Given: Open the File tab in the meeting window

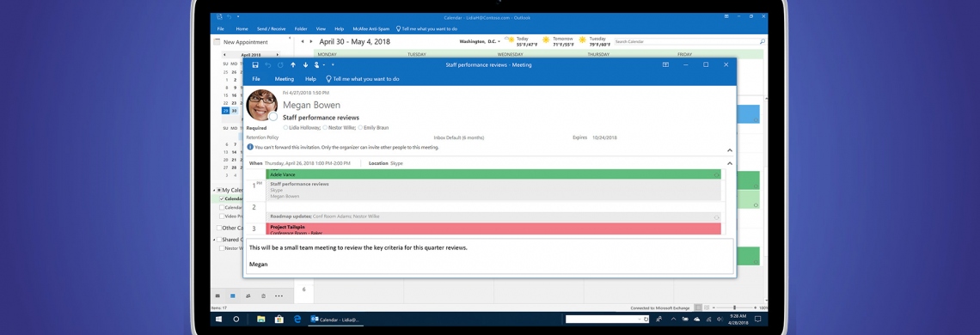Looking at the screenshot, I should click(x=255, y=79).
